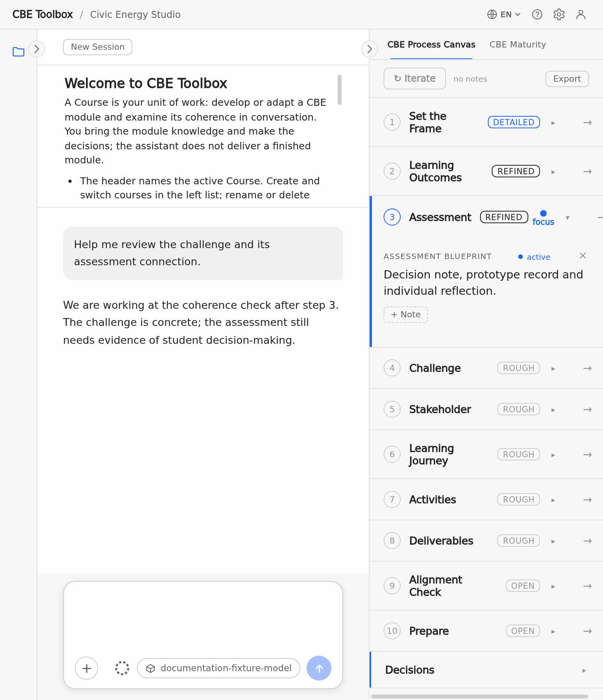Expand the left course list chevron
This screenshot has height=700, width=603.
[x=37, y=49]
